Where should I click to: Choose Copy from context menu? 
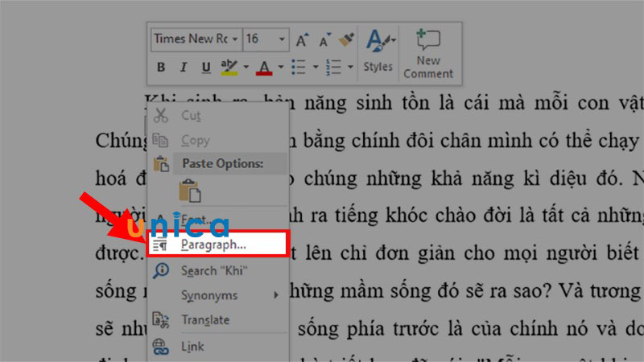point(217,140)
